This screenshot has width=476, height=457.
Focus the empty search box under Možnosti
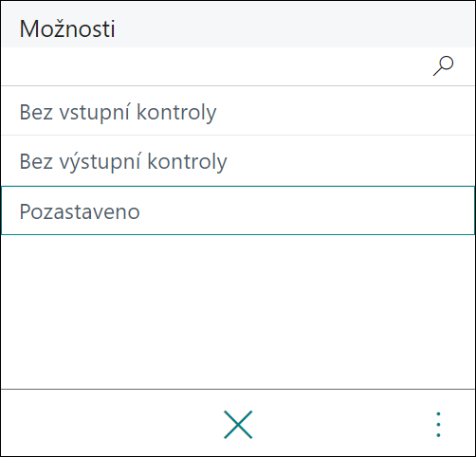[x=215, y=66]
